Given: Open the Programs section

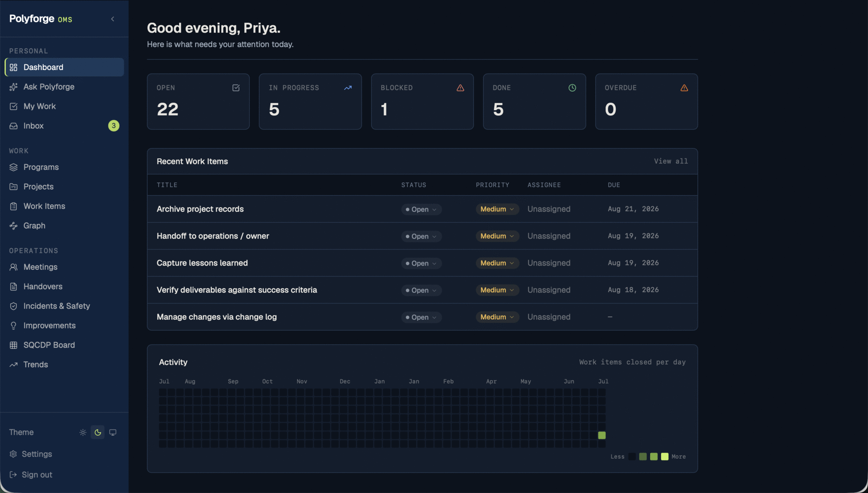Looking at the screenshot, I should pos(64,167).
